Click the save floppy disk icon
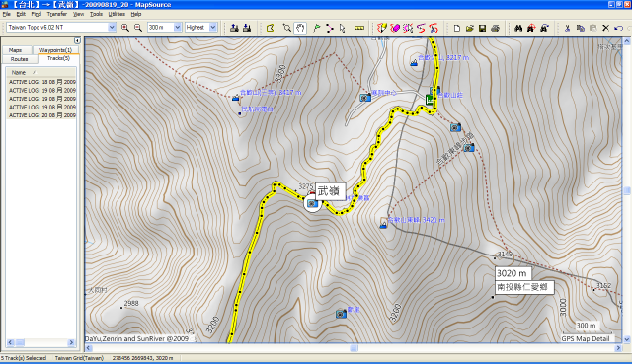This screenshot has height=364, width=632. [482, 28]
